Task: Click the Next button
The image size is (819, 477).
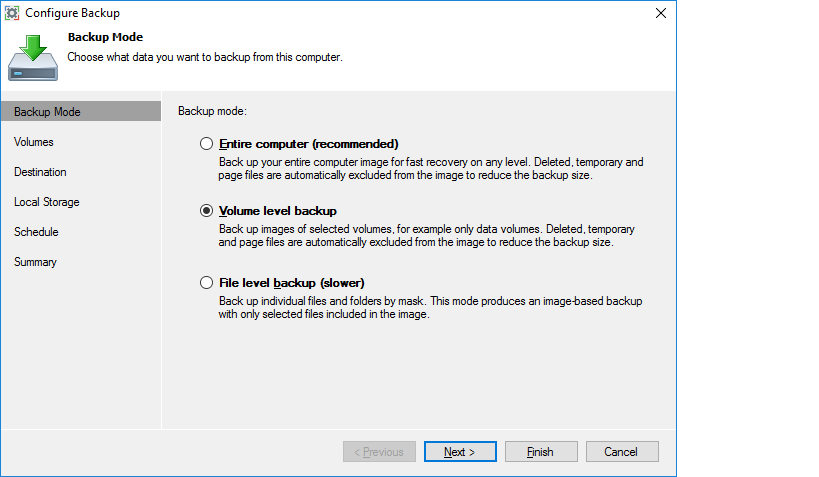Action: [x=460, y=452]
